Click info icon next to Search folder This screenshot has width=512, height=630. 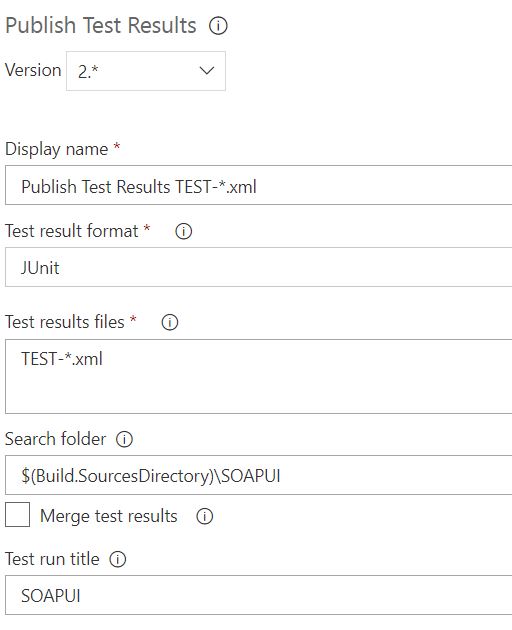(x=124, y=439)
